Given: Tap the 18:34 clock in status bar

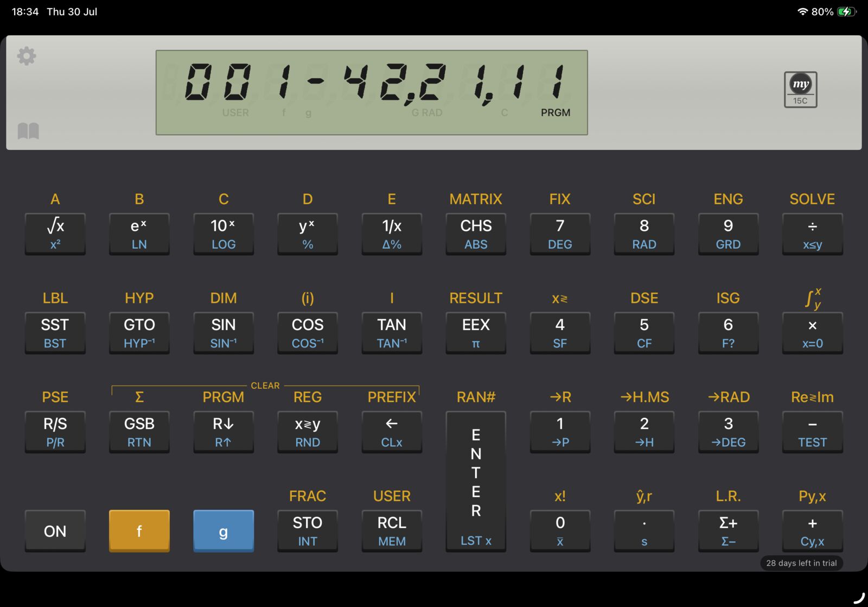Looking at the screenshot, I should 25,11.
